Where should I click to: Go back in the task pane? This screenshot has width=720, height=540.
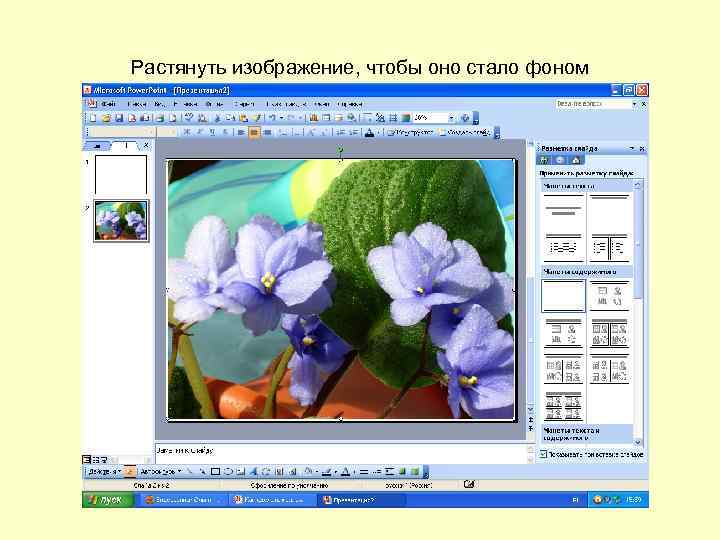pos(544,160)
